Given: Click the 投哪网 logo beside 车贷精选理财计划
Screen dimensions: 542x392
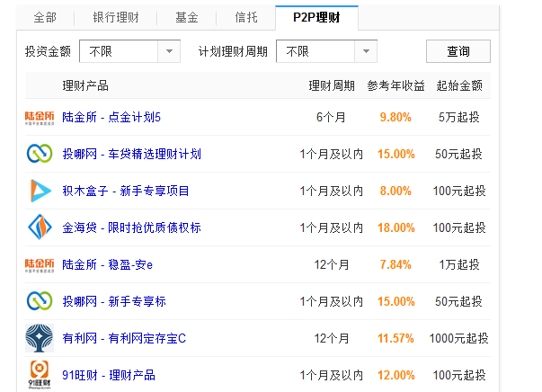Looking at the screenshot, I should (x=40, y=154).
